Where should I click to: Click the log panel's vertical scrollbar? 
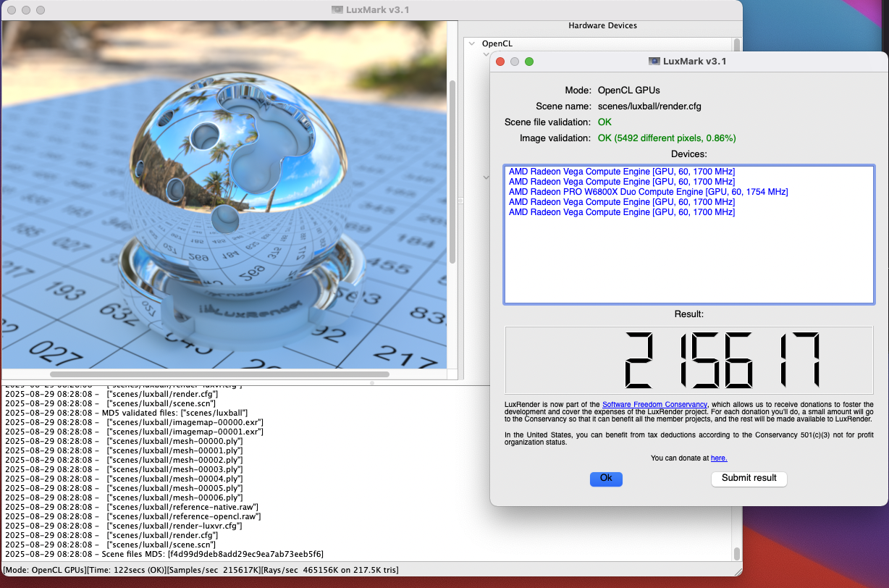pyautogui.click(x=736, y=553)
